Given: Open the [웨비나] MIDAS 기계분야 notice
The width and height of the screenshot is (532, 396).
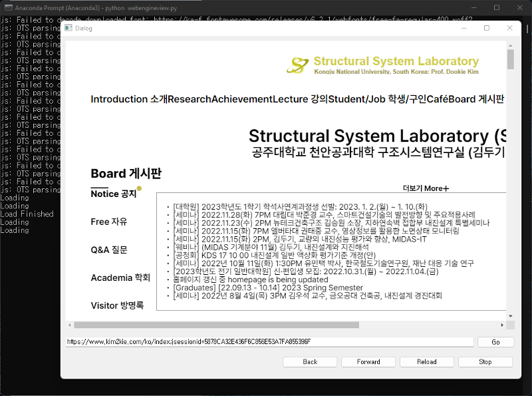Looking at the screenshot, I should [x=271, y=247].
